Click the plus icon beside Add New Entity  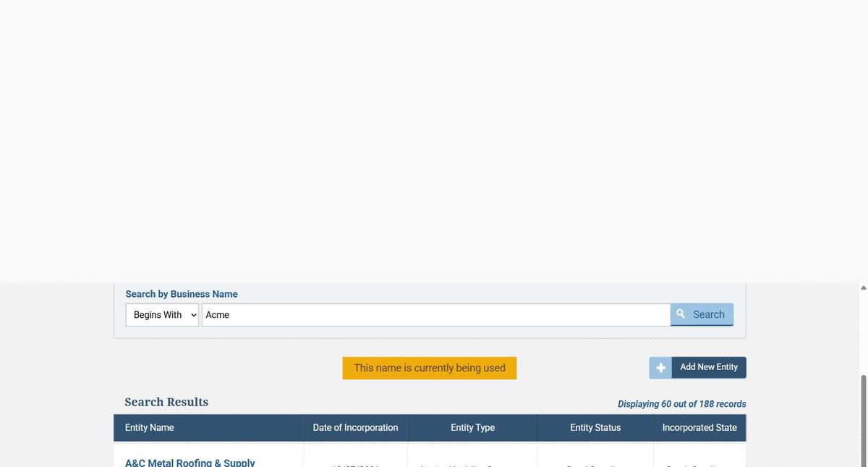(660, 368)
